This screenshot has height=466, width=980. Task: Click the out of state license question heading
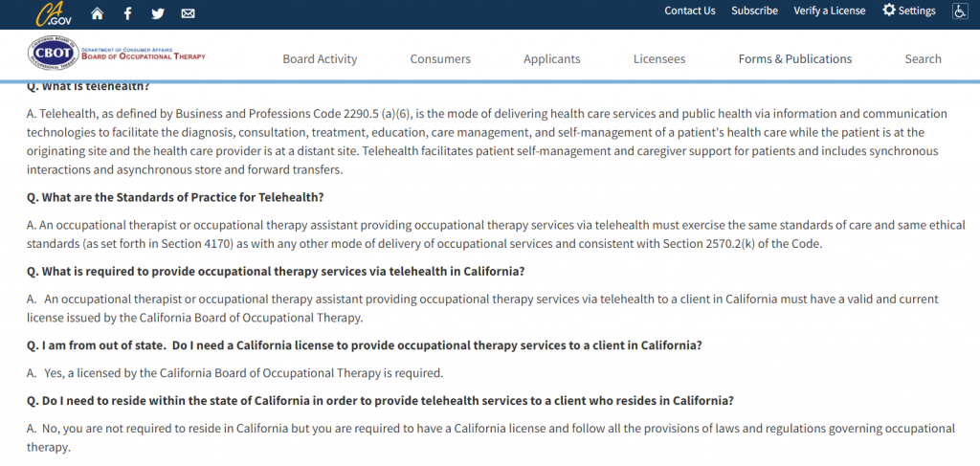365,345
